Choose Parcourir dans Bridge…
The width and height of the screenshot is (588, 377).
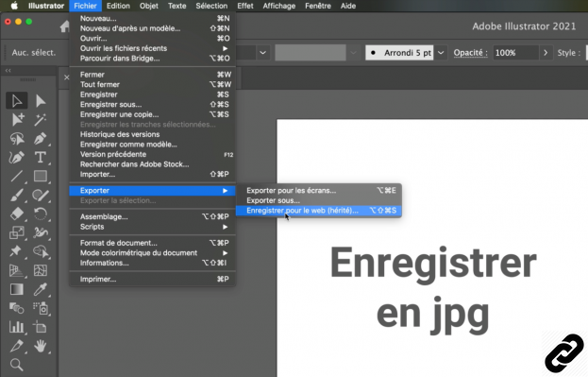pos(153,59)
